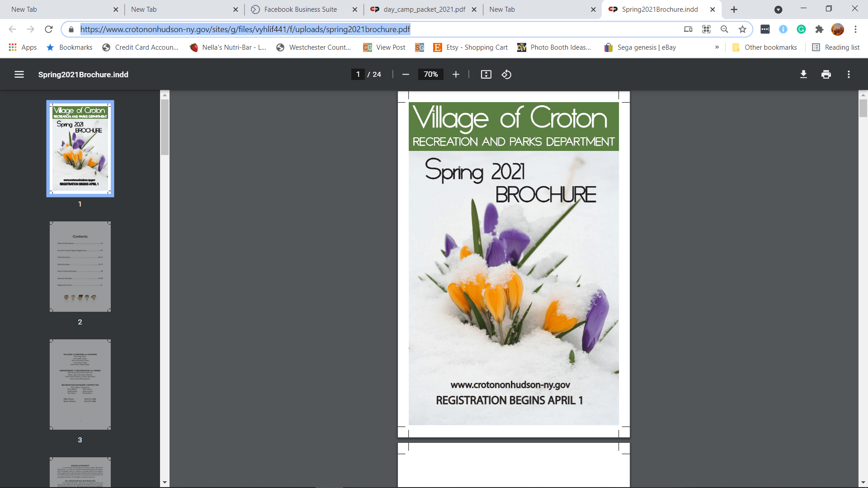868x488 pixels.
Task: Zoom out the PDF with the minus icon
Action: pos(406,74)
